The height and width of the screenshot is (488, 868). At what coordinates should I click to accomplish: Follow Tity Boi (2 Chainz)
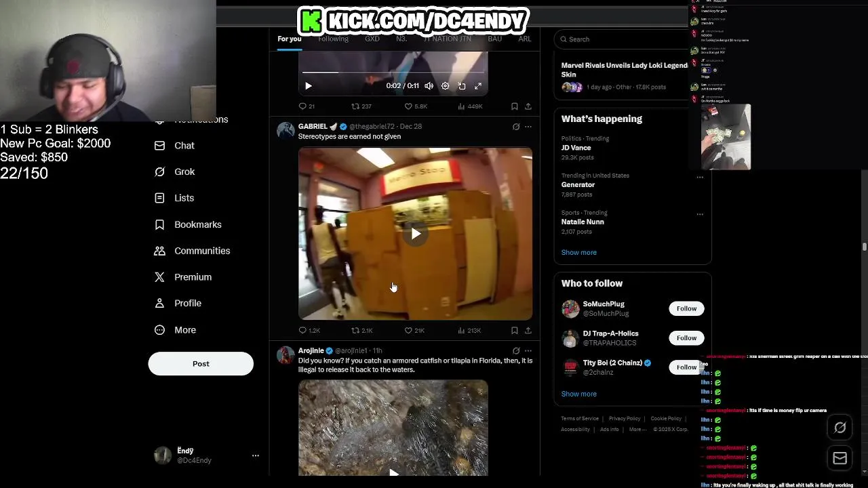[686, 367]
